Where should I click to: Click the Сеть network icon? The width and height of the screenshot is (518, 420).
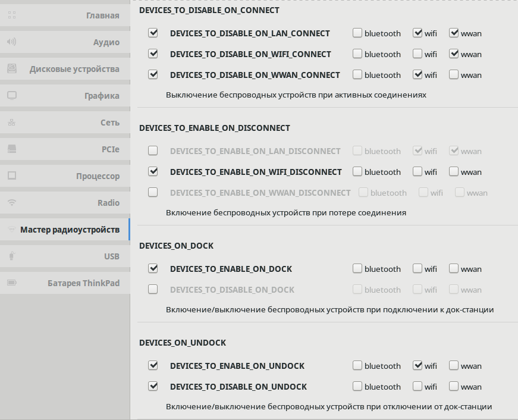[x=11, y=123]
